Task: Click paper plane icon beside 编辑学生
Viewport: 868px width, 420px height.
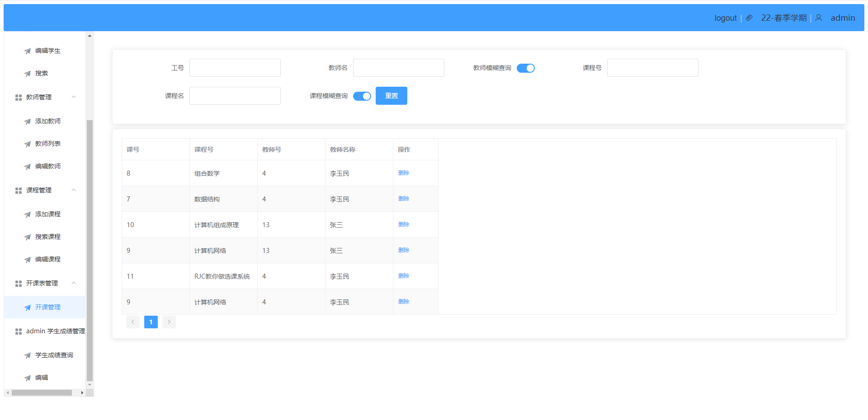Action: click(28, 51)
